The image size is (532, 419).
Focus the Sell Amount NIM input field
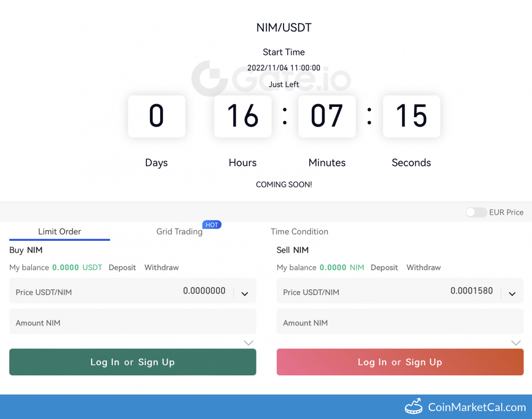[x=400, y=323]
